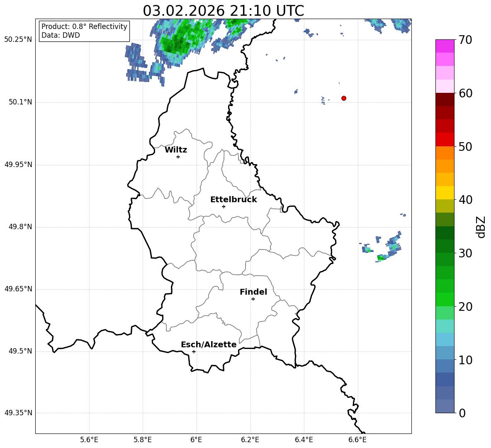Click the 60 tick on colorbar

[x=465, y=93]
